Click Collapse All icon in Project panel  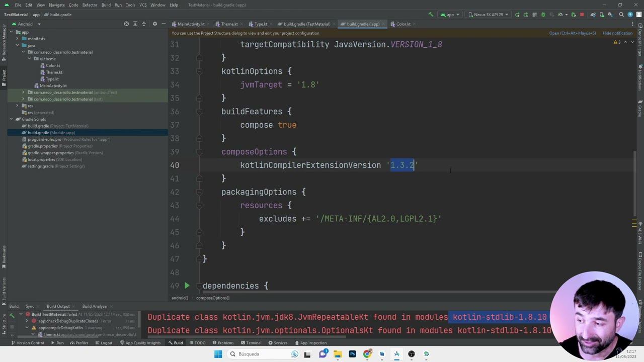pyautogui.click(x=143, y=24)
